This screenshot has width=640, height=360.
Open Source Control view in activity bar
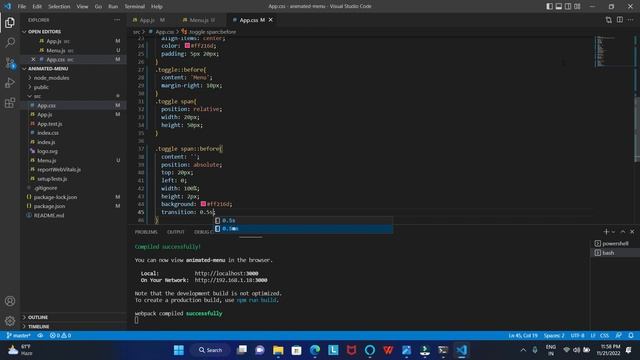coord(10,62)
